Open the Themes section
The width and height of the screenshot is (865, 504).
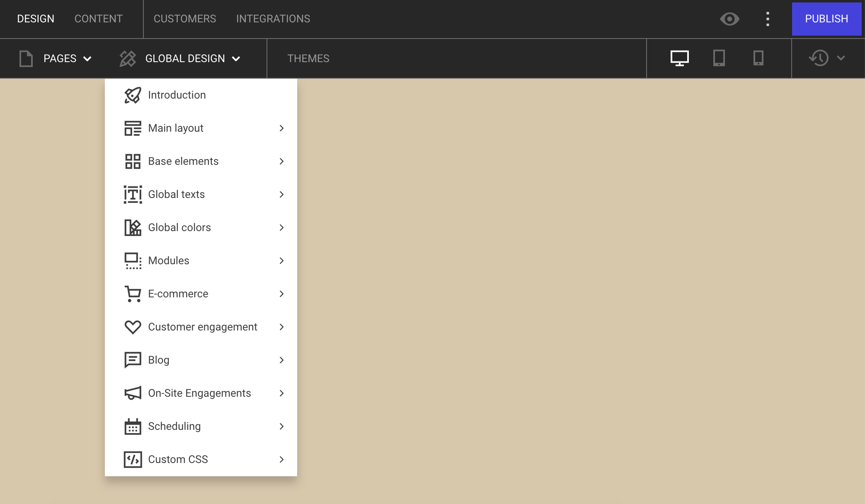[308, 59]
